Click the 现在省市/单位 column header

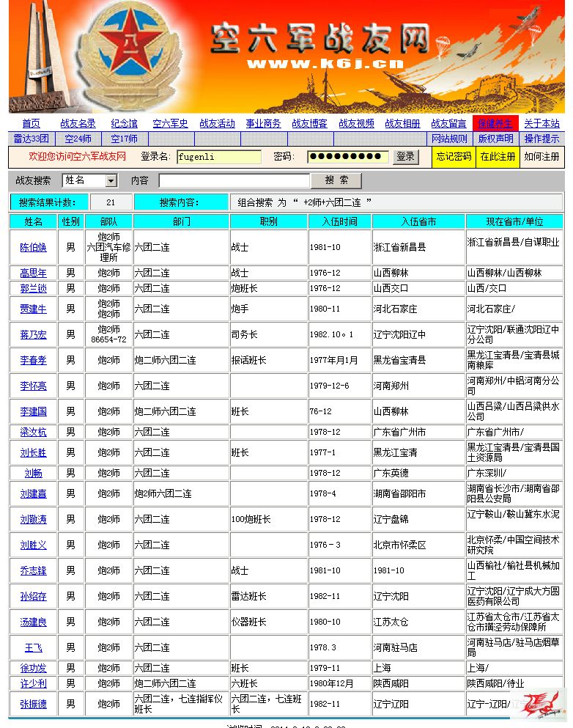click(514, 221)
